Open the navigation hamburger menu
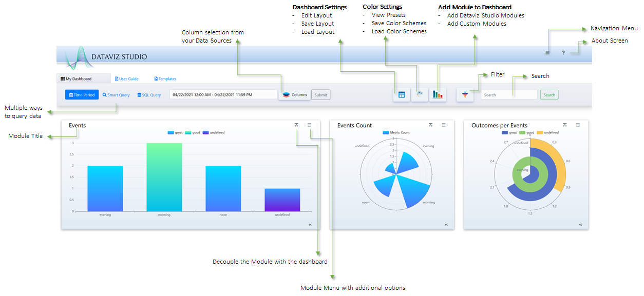 [x=547, y=53]
